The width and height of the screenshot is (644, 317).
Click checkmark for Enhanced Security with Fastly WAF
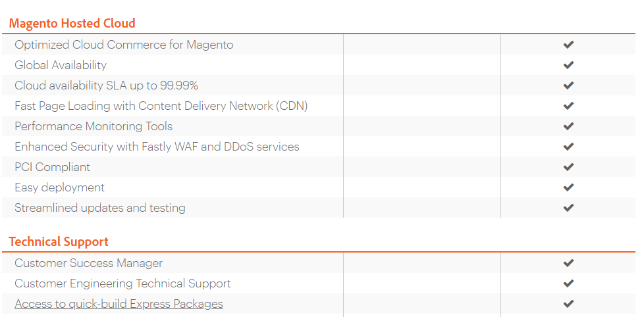tap(568, 147)
